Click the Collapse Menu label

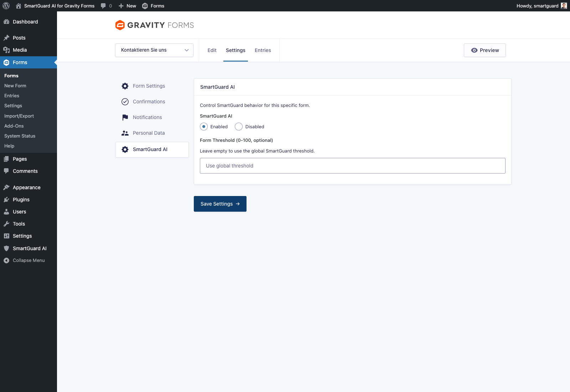(x=29, y=261)
